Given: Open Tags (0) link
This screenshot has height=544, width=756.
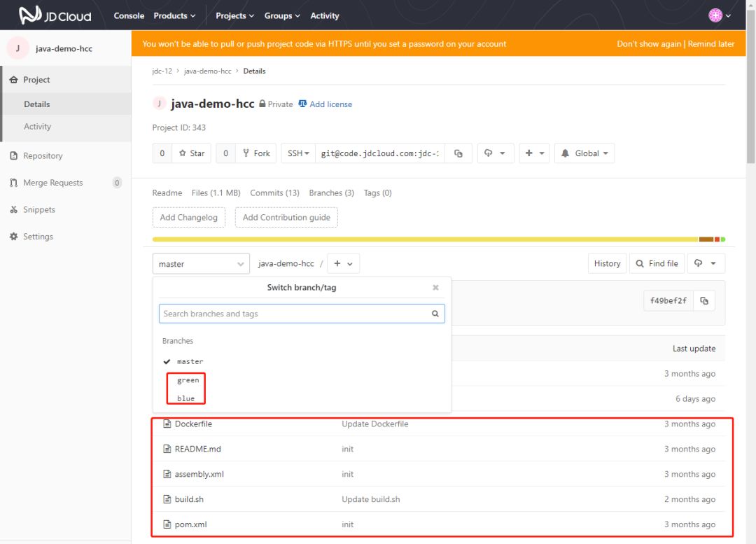Looking at the screenshot, I should 377,193.
